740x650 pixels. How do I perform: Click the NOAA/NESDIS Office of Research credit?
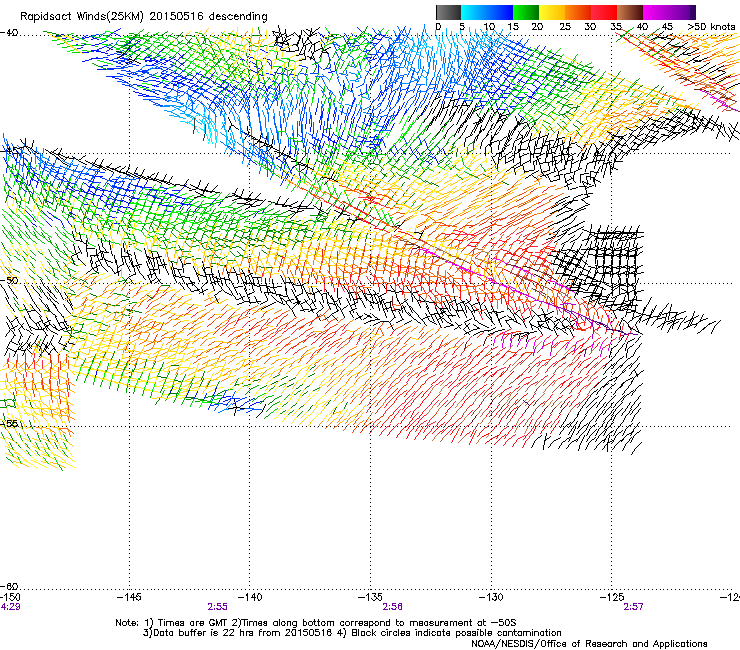[x=589, y=644]
